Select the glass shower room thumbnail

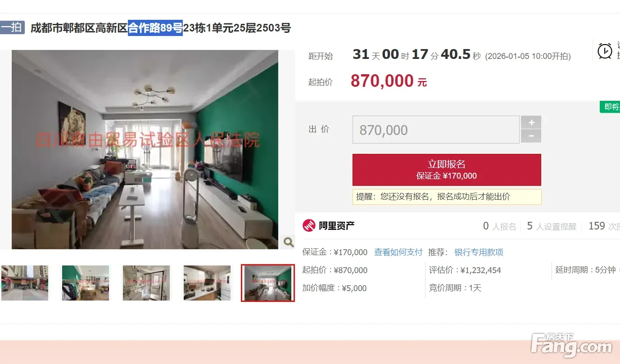coord(146,283)
